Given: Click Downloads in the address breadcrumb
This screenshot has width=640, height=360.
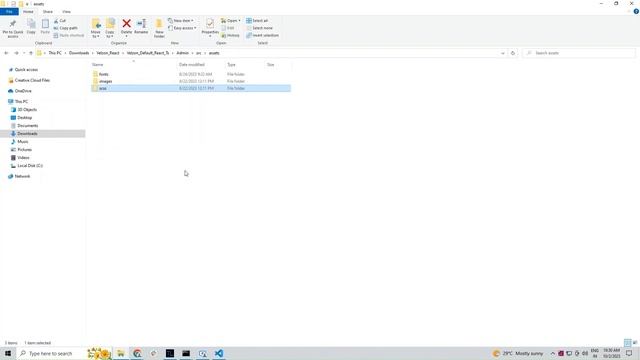Looking at the screenshot, I should click(79, 53).
